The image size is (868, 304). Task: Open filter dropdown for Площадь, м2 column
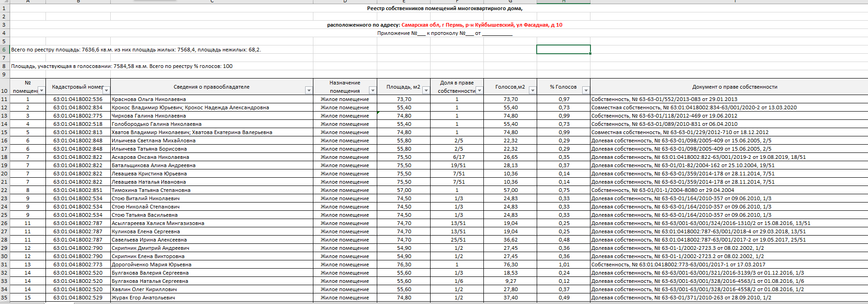coord(426,90)
